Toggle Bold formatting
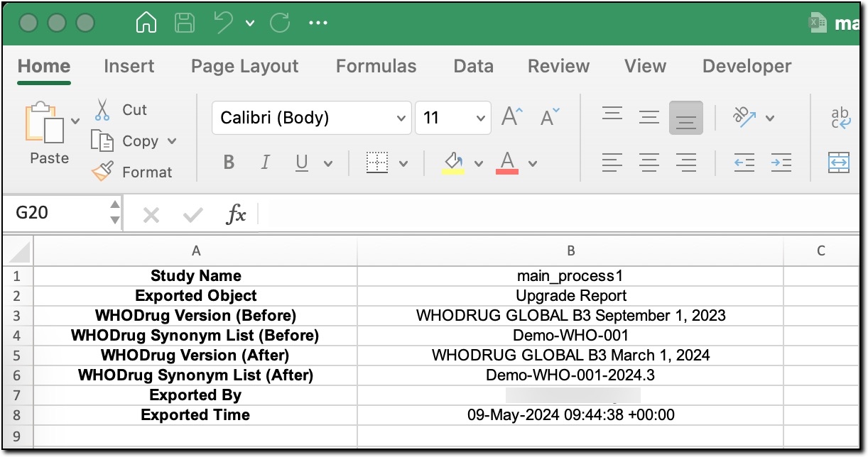The width and height of the screenshot is (868, 457). click(229, 163)
